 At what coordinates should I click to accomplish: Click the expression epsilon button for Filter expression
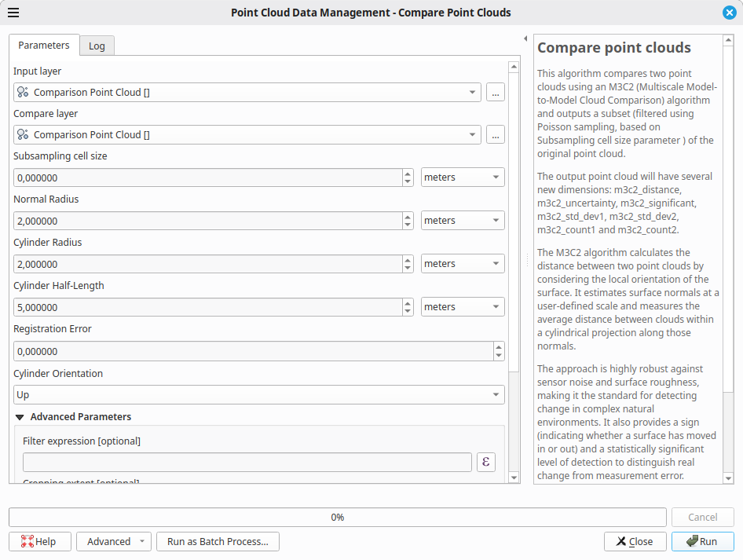(486, 462)
